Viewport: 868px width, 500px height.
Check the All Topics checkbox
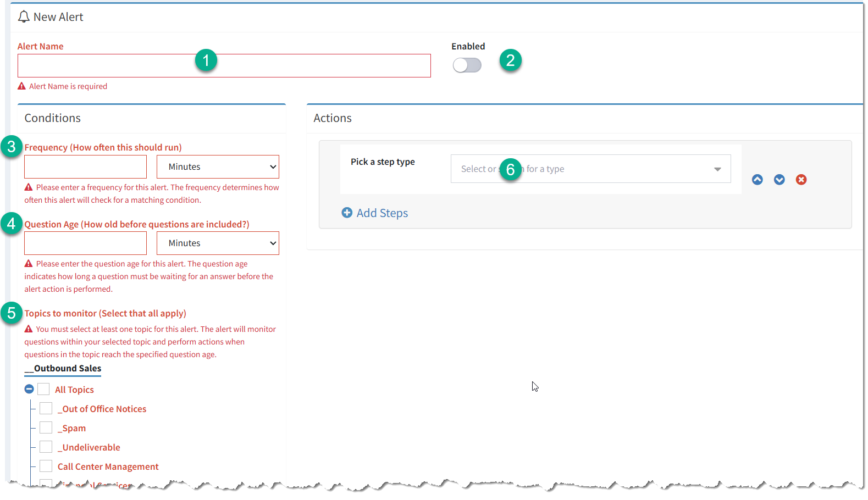coord(43,390)
